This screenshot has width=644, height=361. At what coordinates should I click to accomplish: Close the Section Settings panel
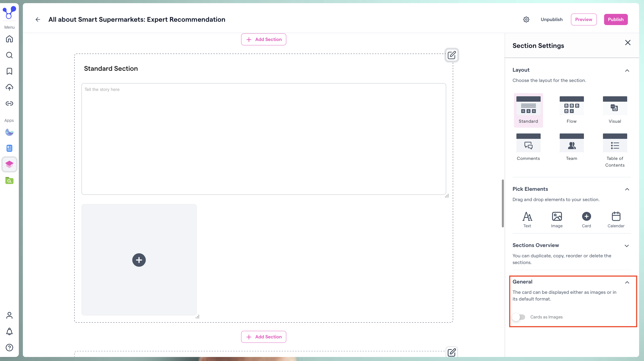628,43
